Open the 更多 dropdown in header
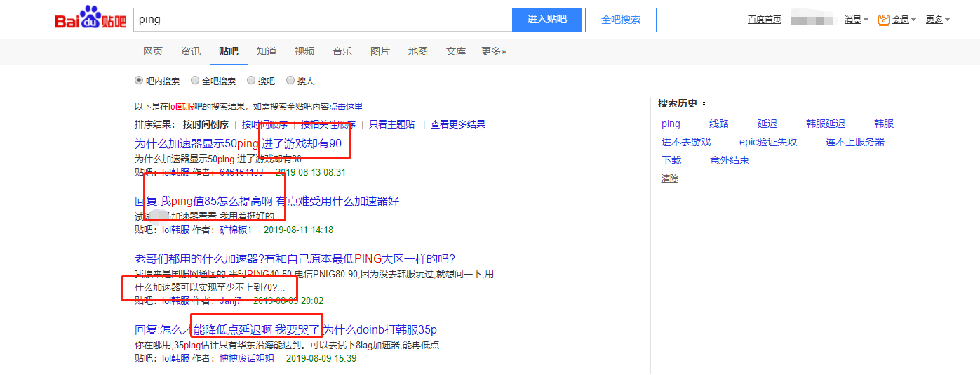This screenshot has height=375, width=980. [938, 20]
